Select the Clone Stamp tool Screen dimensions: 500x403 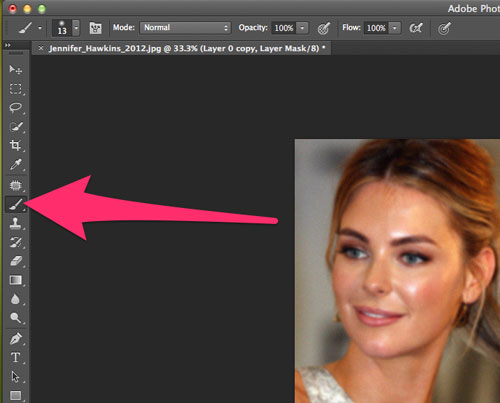pos(15,224)
